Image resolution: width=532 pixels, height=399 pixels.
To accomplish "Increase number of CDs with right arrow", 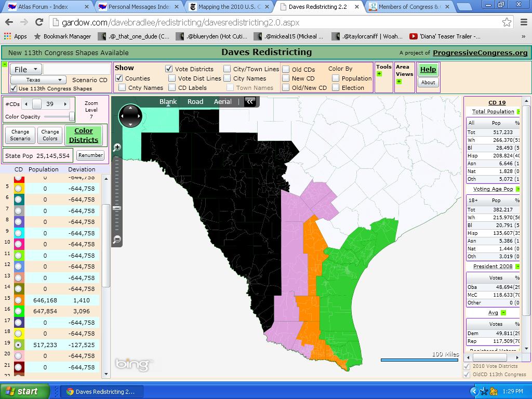I will [65, 104].
